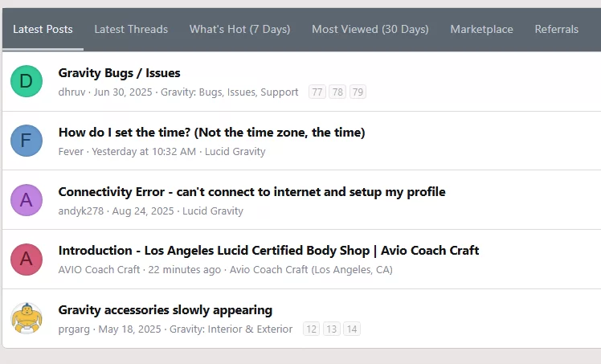601x364 pixels.
Task: Open the Gravity: Interior & Exterior forum link
Action: (x=231, y=329)
